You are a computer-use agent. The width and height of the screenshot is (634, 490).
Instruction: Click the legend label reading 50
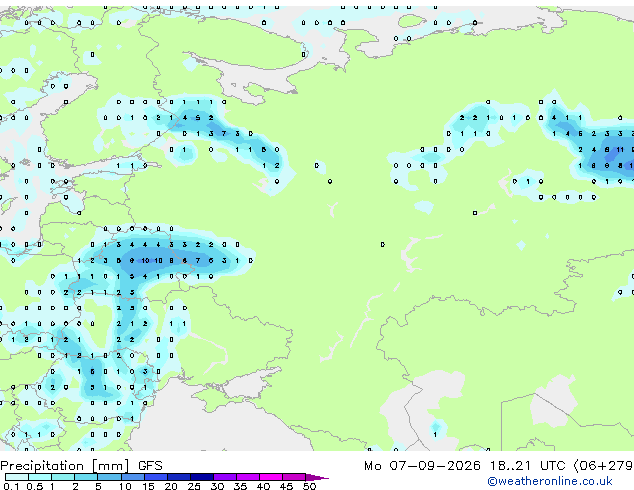(x=309, y=486)
